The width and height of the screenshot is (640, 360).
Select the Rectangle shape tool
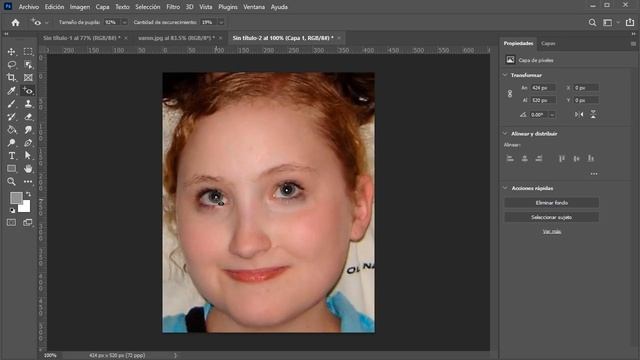[11, 169]
